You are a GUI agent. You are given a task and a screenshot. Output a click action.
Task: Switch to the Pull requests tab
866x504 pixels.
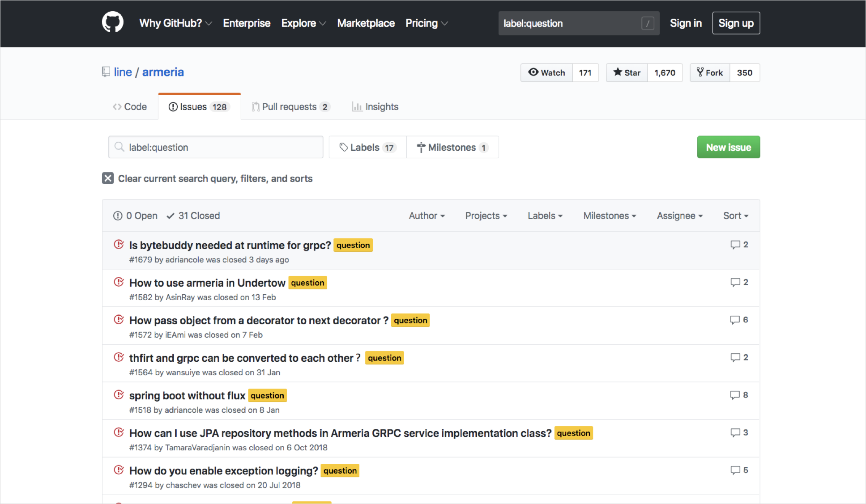(x=291, y=106)
